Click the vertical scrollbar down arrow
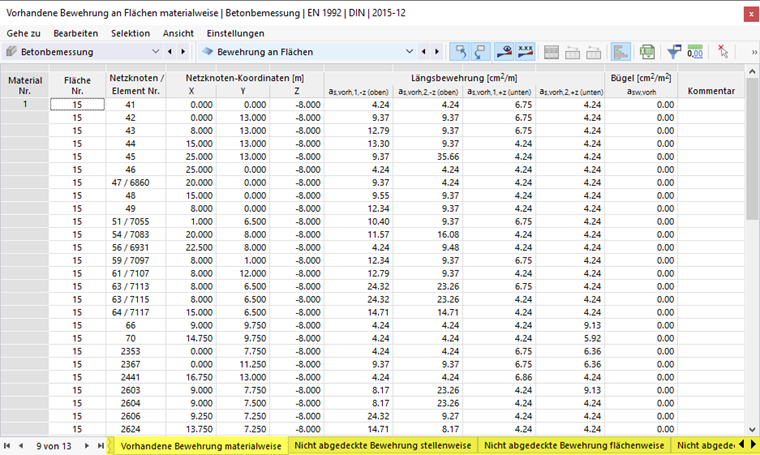This screenshot has width=760, height=455. (752, 429)
